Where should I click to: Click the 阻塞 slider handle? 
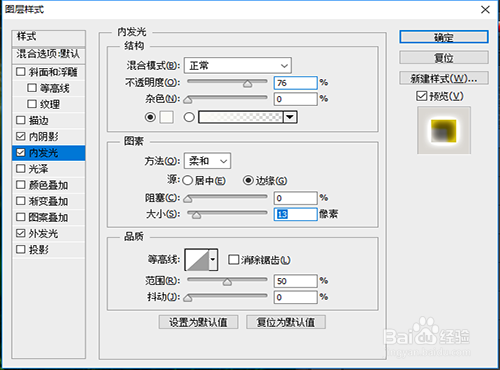pos(188,199)
